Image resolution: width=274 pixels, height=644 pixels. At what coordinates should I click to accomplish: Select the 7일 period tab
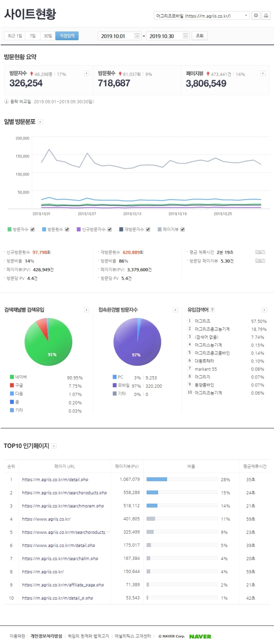[33, 36]
